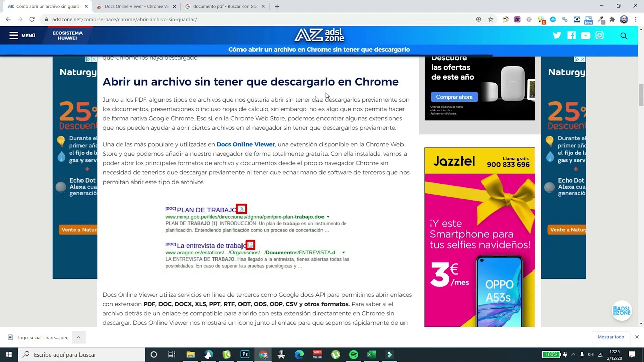Open Spotify from the taskbar

click(353, 354)
